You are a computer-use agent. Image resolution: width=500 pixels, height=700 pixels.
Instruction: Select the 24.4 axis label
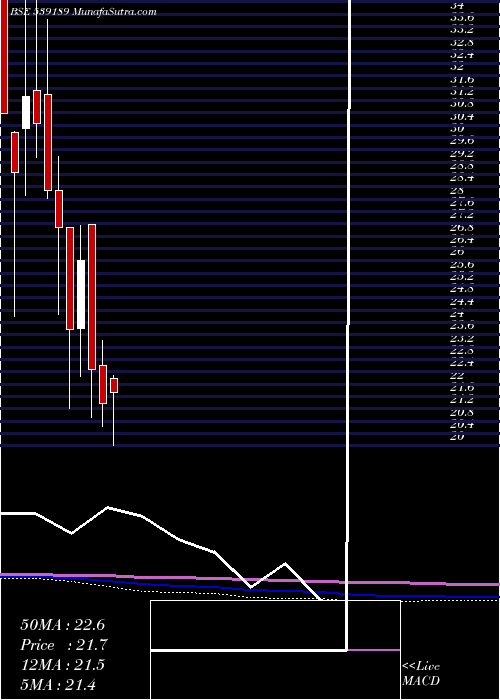coord(461,302)
